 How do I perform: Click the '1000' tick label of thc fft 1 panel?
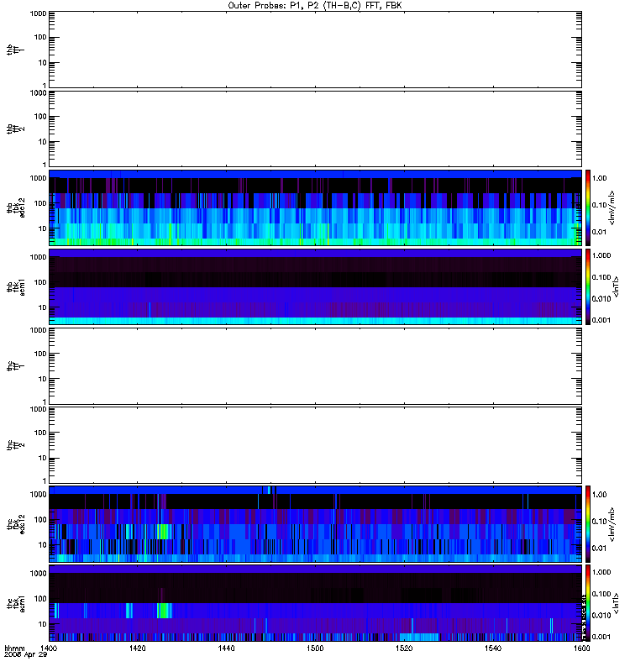(38, 330)
